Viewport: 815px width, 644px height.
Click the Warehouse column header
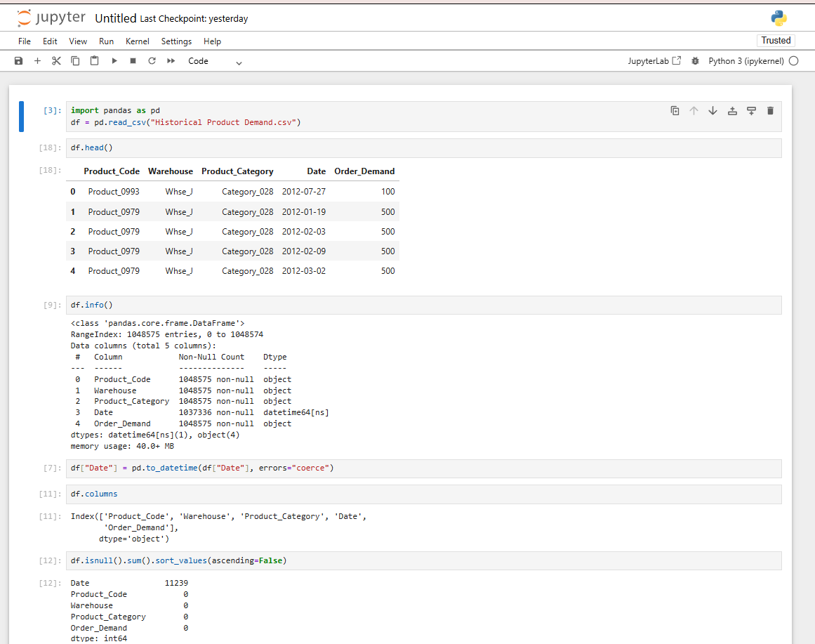[x=171, y=171]
